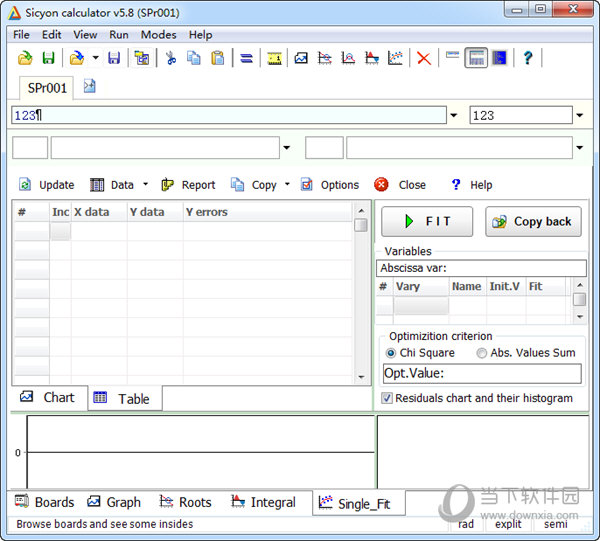Expand the Copy dropdown arrow
This screenshot has width=600, height=541.
(287, 184)
